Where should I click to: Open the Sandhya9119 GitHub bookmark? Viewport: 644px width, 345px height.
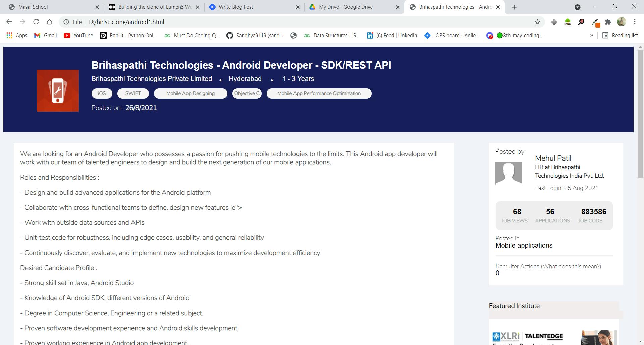point(255,35)
